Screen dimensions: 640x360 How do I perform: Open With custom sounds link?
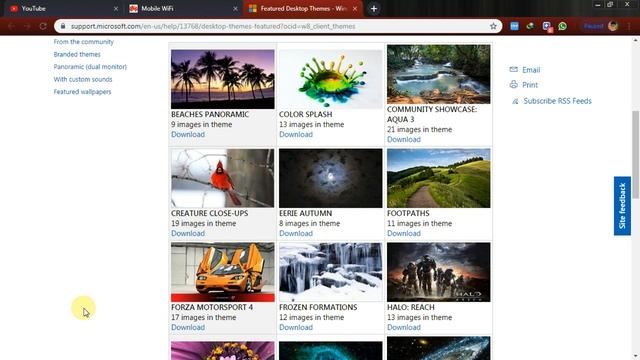pos(82,79)
